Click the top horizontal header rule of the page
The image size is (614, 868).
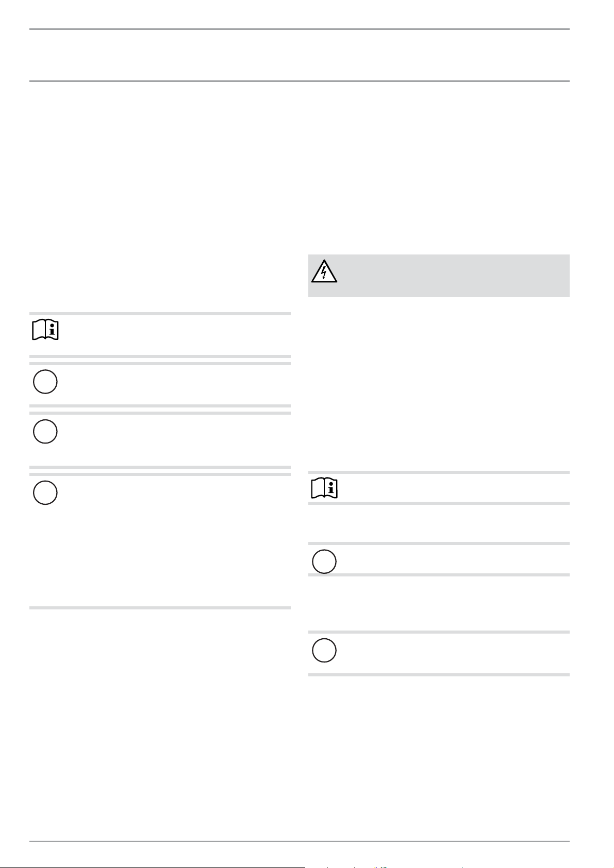[300, 29]
